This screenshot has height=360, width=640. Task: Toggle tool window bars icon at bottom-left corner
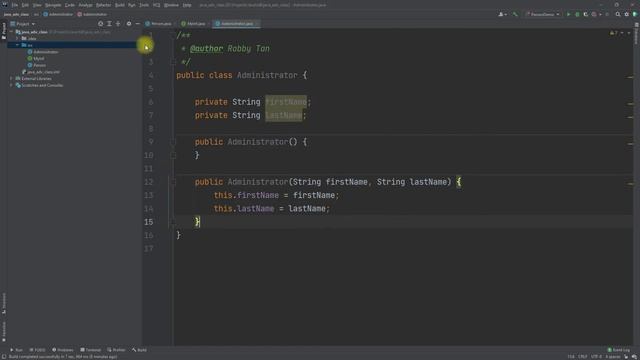pyautogui.click(x=4, y=357)
